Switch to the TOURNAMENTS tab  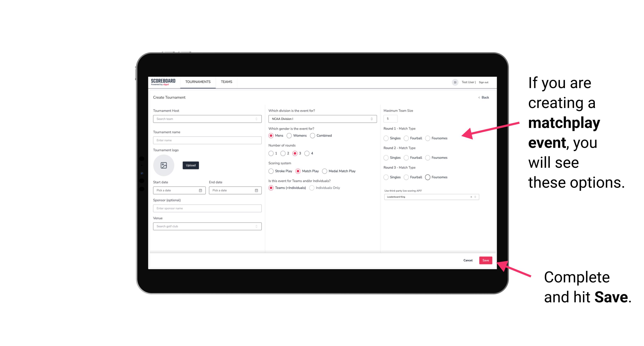click(x=198, y=82)
